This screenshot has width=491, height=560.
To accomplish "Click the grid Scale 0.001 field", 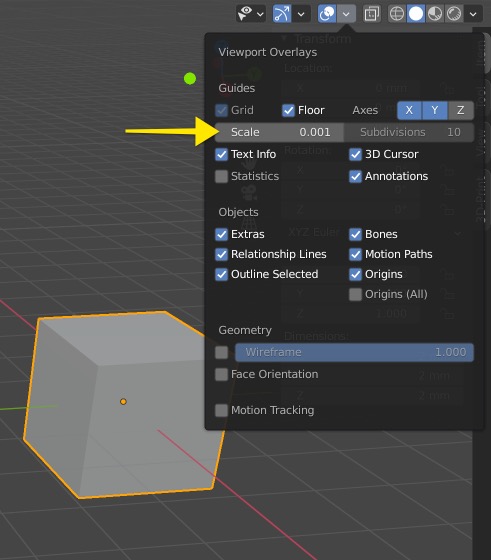I will tap(279, 132).
